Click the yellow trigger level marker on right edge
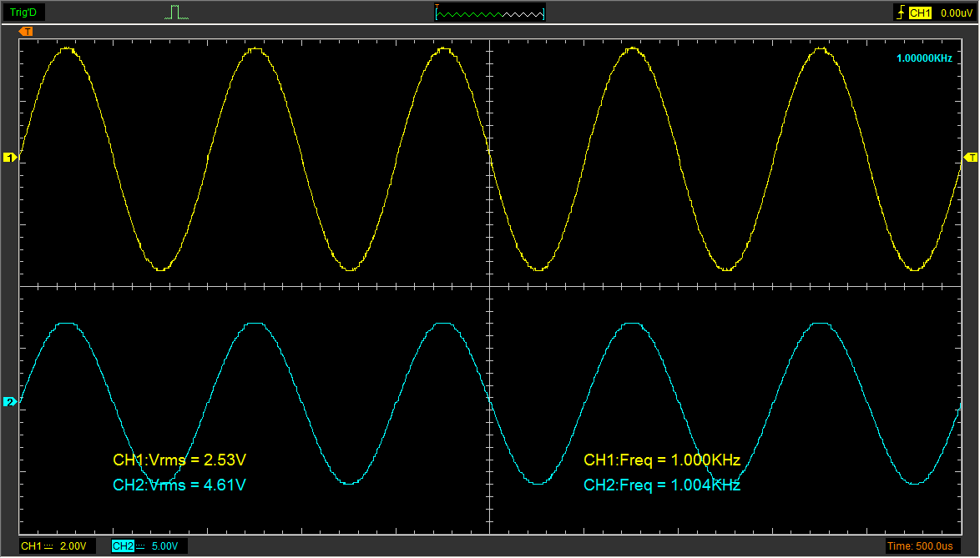The width and height of the screenshot is (980, 558). (x=971, y=158)
